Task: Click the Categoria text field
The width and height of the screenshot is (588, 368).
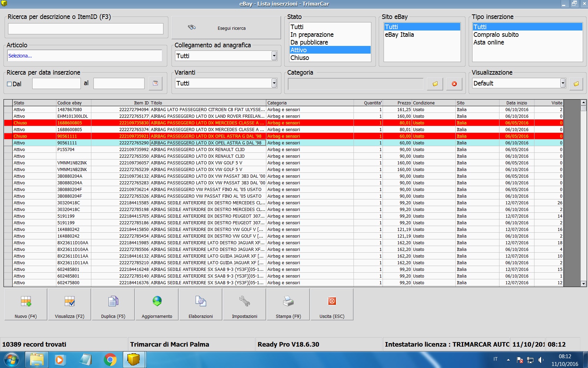Action: (356, 84)
